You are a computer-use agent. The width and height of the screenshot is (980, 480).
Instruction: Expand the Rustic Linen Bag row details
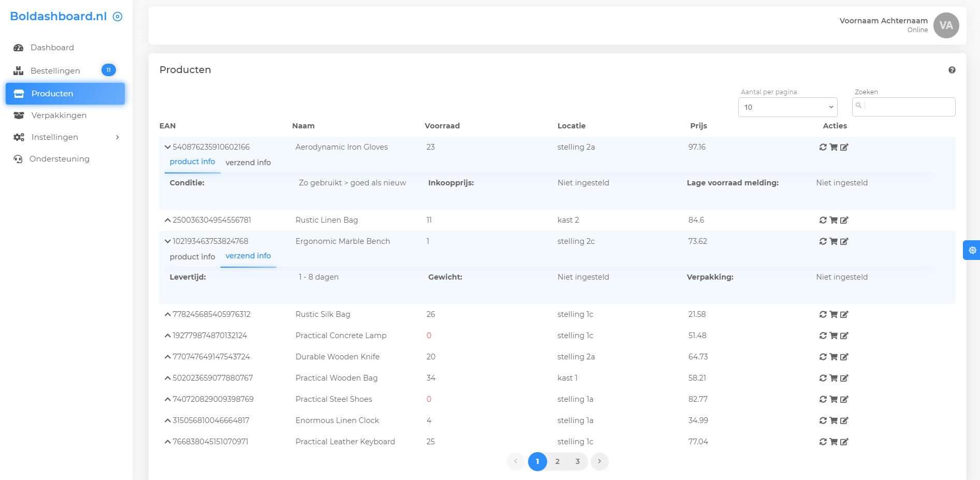168,220
